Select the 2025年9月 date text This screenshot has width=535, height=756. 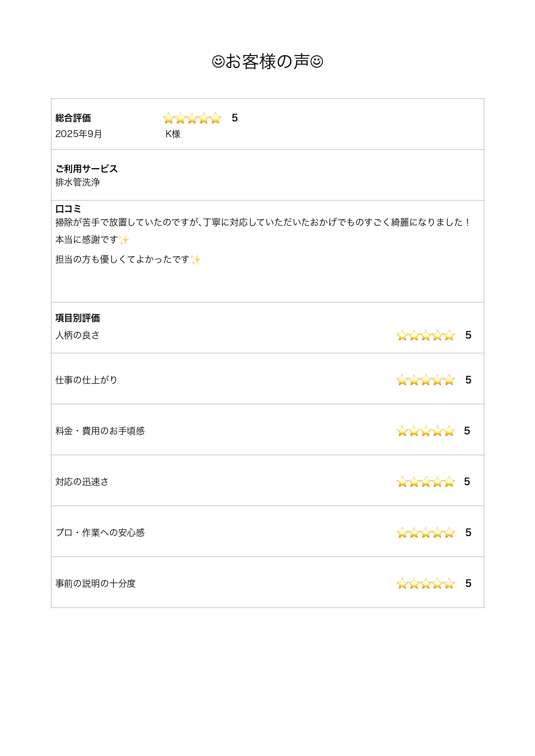coord(78,134)
